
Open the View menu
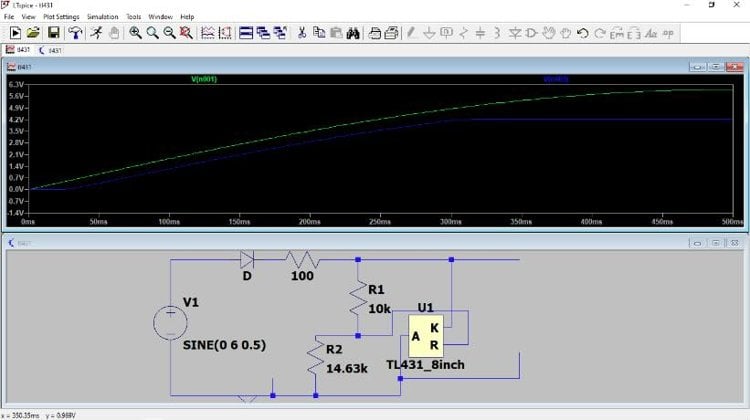click(28, 17)
